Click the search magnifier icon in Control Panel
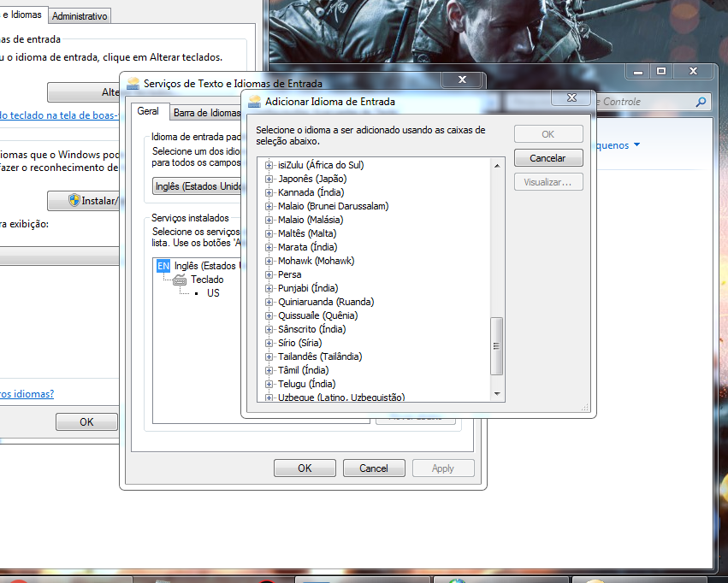This screenshot has height=583, width=728. coord(701,102)
